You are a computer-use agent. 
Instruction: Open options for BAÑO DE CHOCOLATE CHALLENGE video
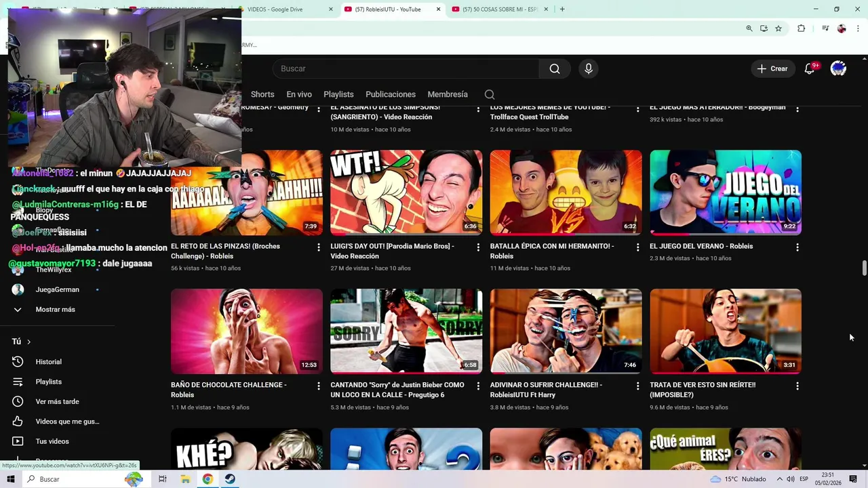pos(319,386)
